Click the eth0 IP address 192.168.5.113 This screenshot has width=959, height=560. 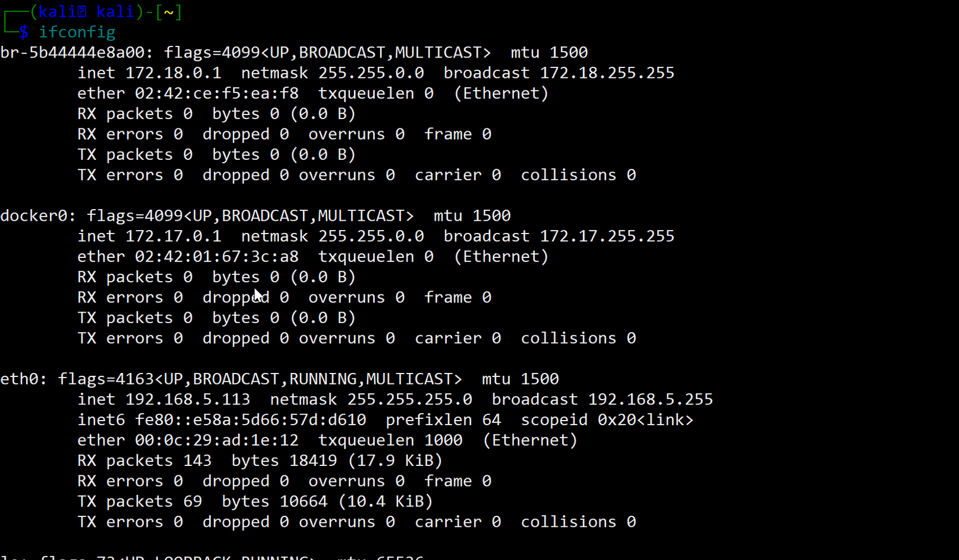(188, 399)
